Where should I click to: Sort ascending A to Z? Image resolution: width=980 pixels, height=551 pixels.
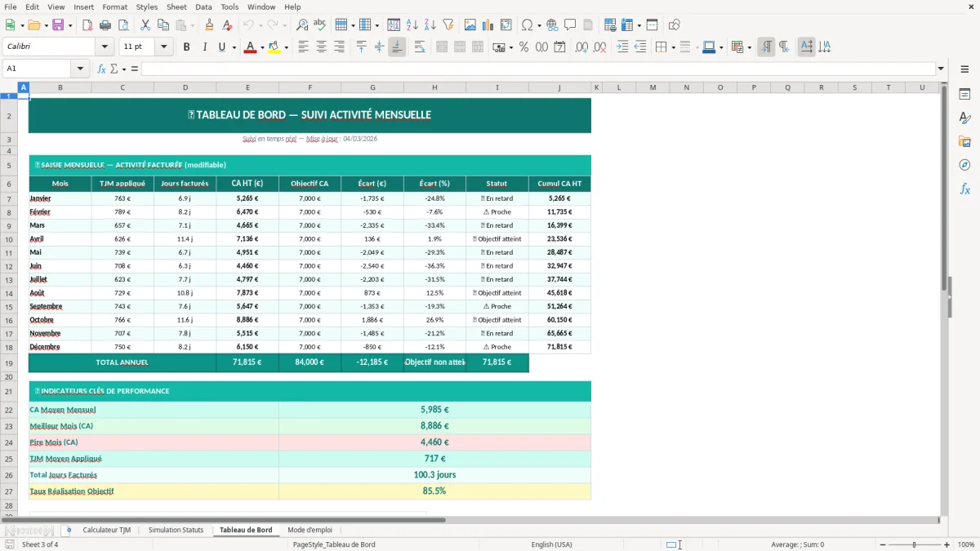pos(412,25)
